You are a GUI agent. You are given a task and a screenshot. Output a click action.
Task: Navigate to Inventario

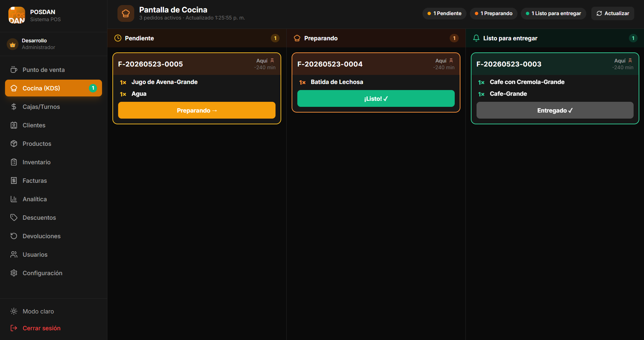coord(53,162)
